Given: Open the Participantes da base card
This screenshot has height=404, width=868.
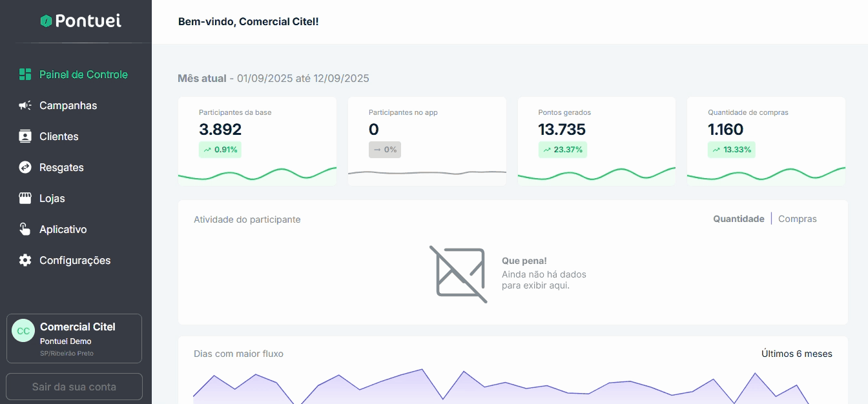Looking at the screenshot, I should (x=257, y=141).
